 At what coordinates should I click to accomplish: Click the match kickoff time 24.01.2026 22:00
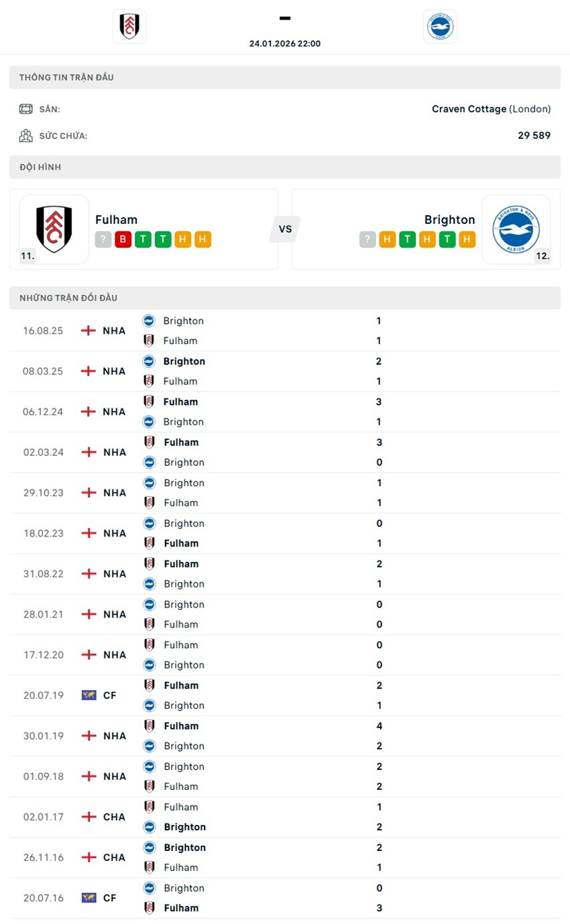(285, 43)
